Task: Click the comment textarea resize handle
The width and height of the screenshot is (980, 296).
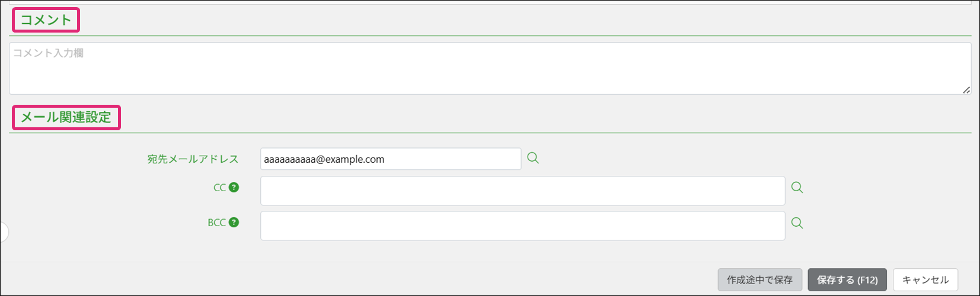Action: click(x=966, y=90)
